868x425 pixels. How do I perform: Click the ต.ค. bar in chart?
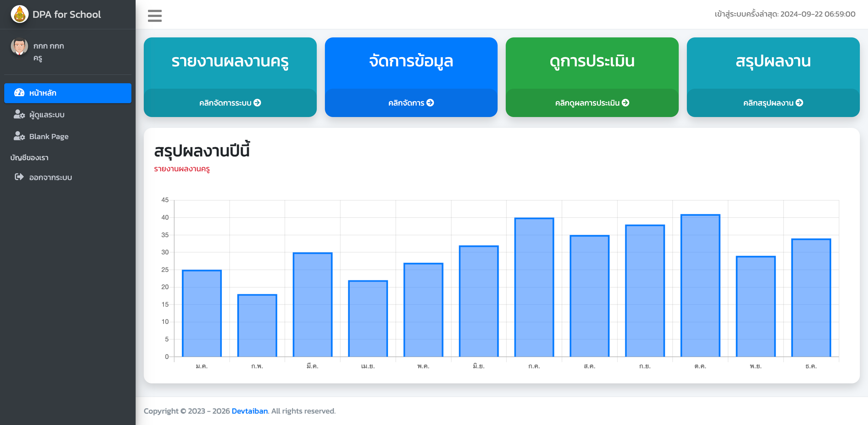[700, 285]
